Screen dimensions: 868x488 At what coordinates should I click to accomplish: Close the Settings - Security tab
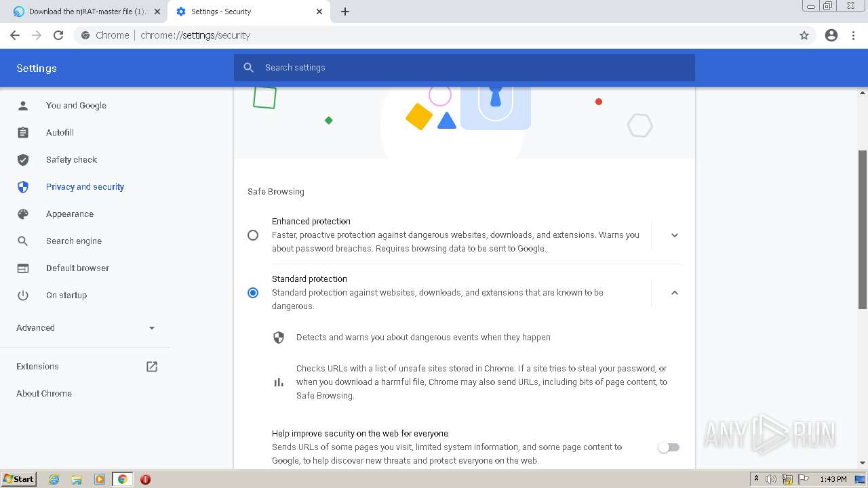pos(319,12)
